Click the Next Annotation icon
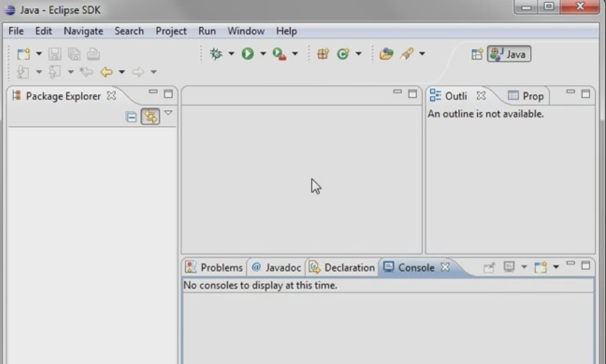Screen dimensions: 606x364 23,72
